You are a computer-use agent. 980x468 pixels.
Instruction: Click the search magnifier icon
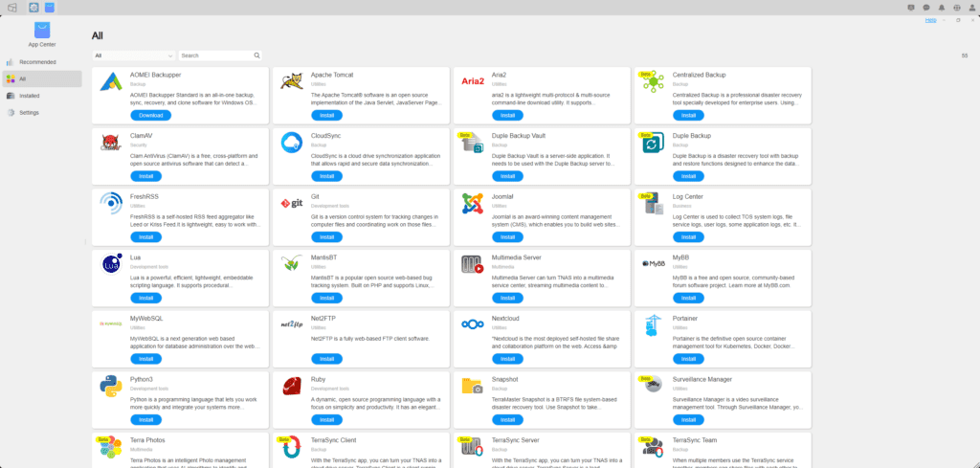point(256,56)
